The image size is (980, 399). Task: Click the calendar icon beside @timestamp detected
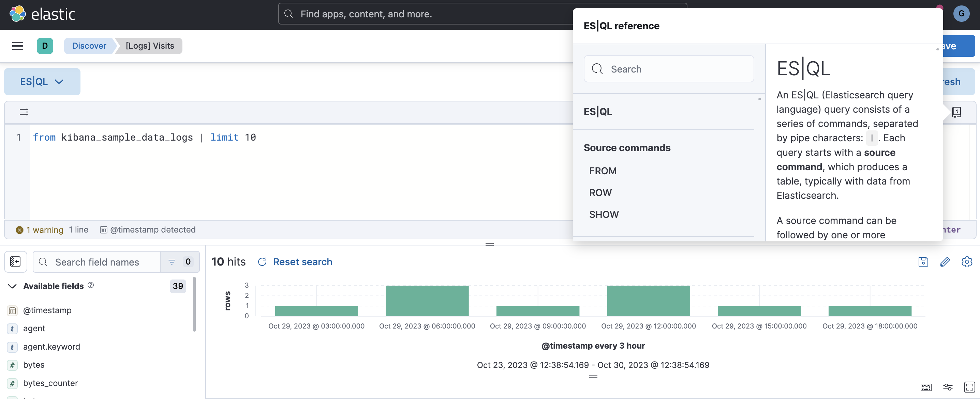point(103,229)
